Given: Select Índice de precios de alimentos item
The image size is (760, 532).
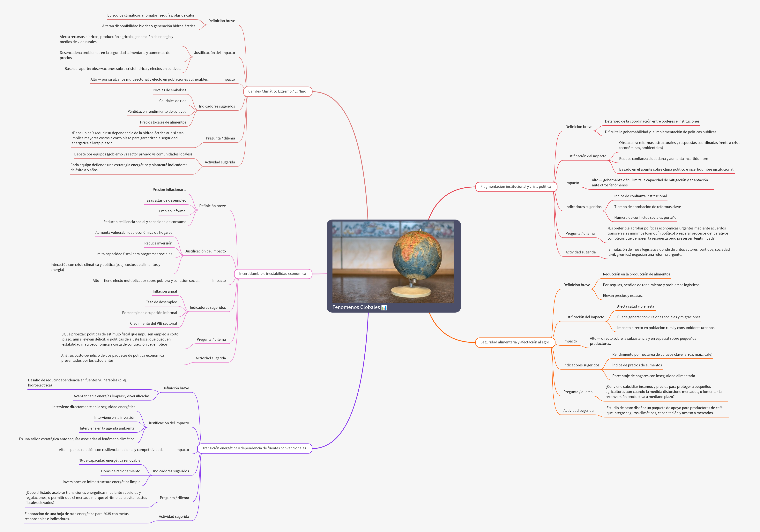Looking at the screenshot, I should pyautogui.click(x=637, y=365).
